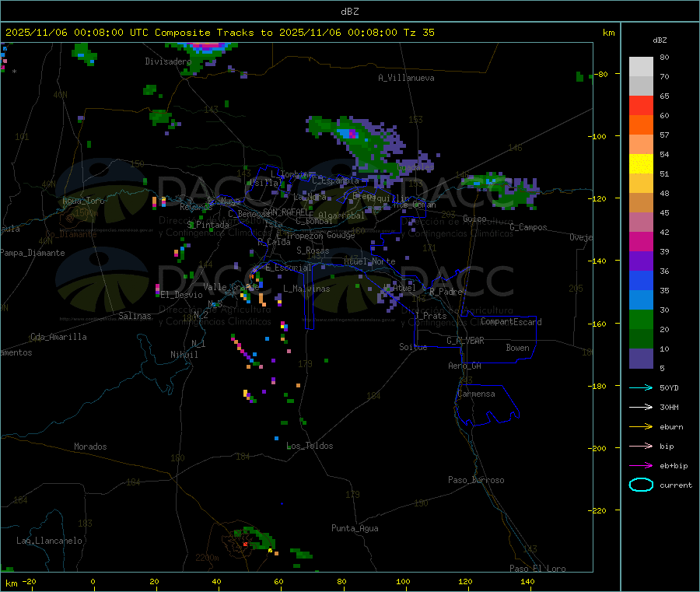
Task: Click the Valle_Grande place label
Action: pyautogui.click(x=231, y=287)
